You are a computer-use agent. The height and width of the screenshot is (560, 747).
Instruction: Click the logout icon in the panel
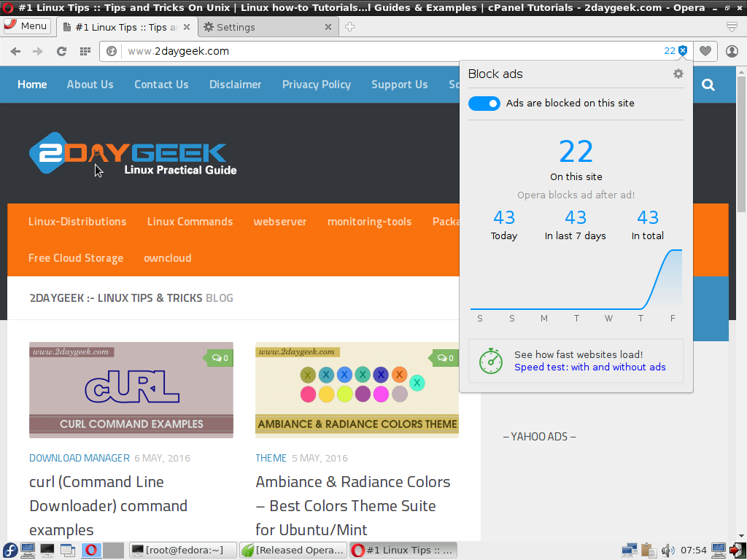click(738, 551)
